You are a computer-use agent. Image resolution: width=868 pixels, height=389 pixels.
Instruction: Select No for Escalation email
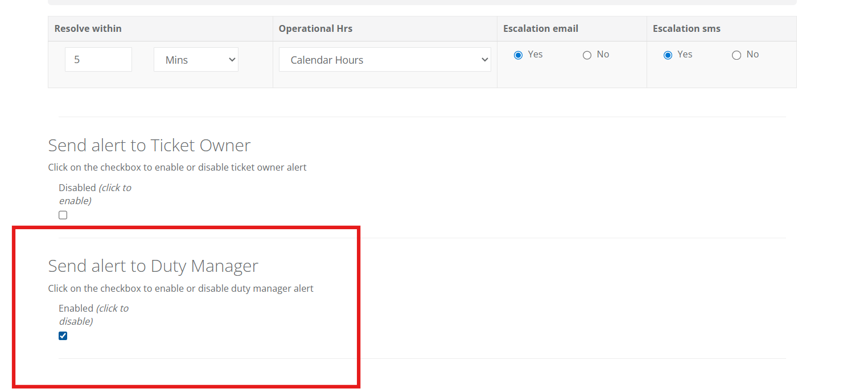[587, 55]
